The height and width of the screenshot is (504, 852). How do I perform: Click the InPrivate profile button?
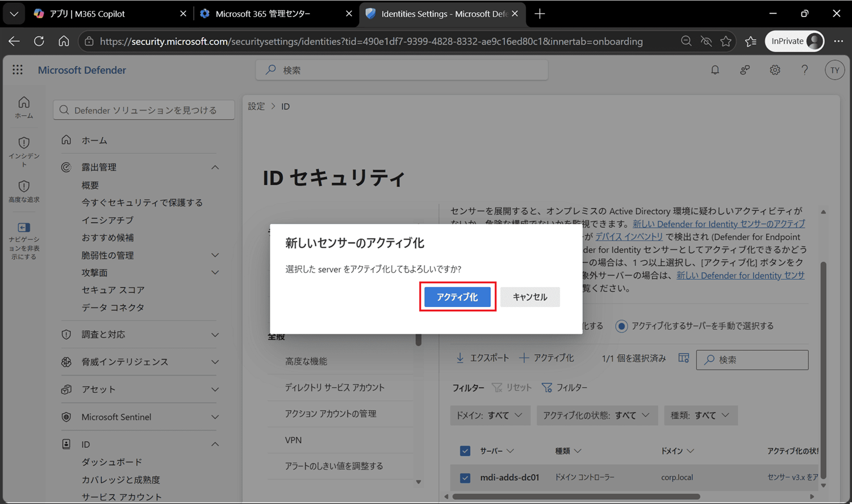coord(795,41)
